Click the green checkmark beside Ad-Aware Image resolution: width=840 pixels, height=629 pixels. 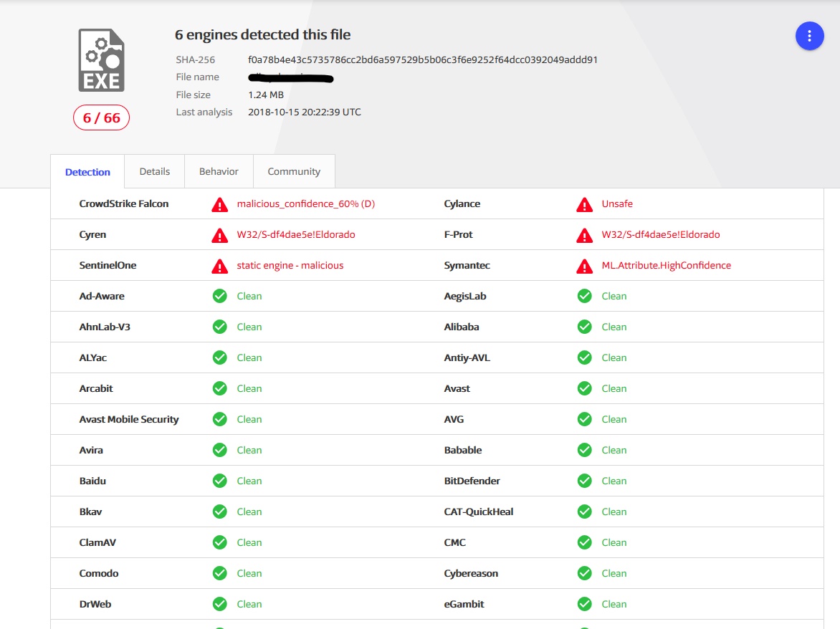coord(219,296)
